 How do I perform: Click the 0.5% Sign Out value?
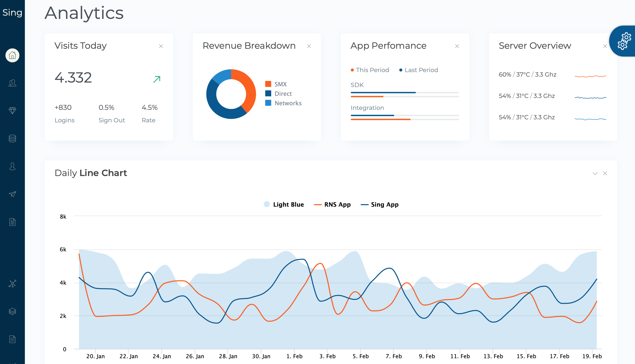click(x=106, y=107)
